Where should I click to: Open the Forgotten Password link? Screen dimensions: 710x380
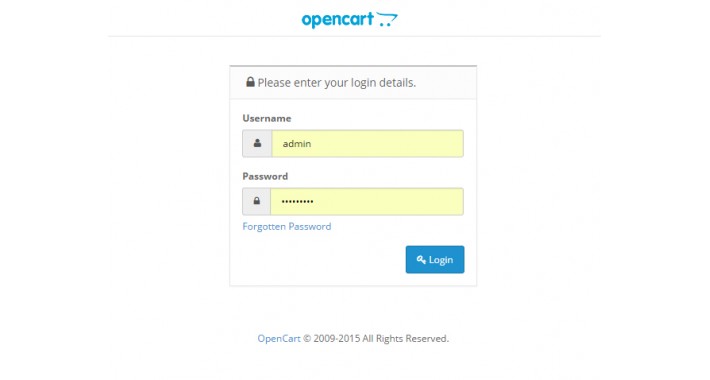(x=287, y=226)
